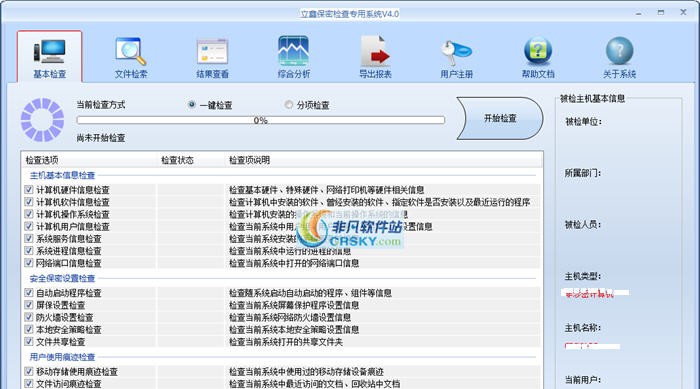
Task: Toggle 系统进程信息检查 checkbox
Action: coord(29,251)
